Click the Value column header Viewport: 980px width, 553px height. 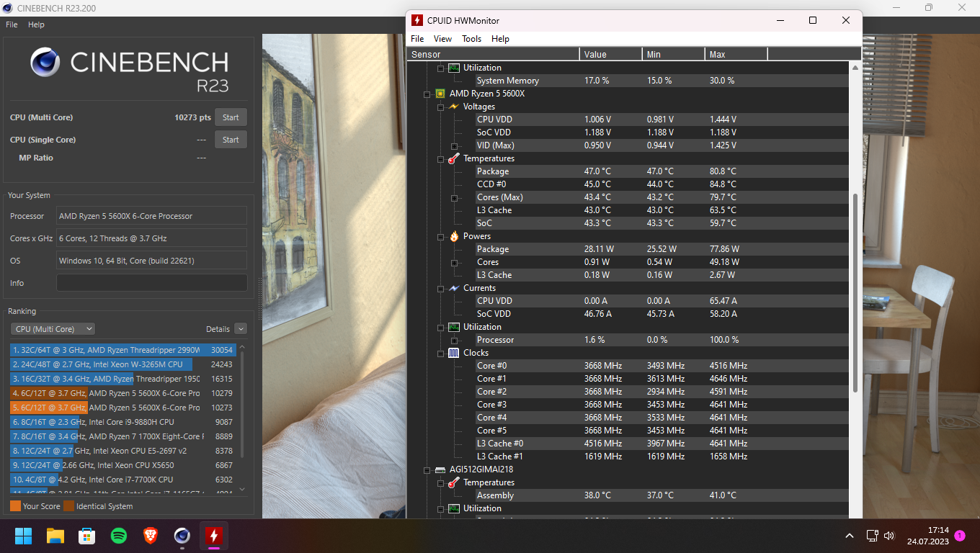click(x=610, y=55)
